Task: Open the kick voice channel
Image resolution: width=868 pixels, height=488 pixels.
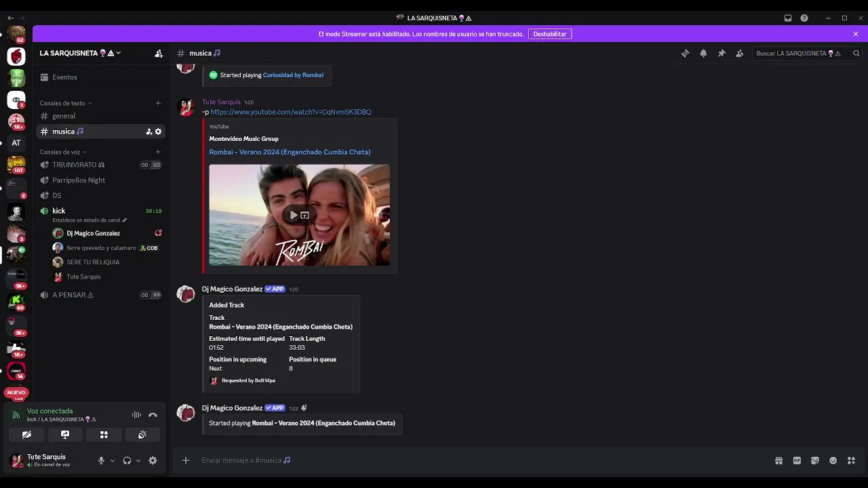Action: [101, 211]
